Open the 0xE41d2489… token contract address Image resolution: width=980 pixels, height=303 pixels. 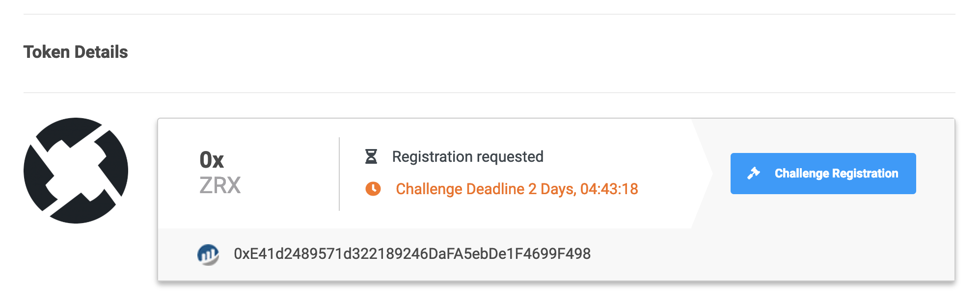412,254
